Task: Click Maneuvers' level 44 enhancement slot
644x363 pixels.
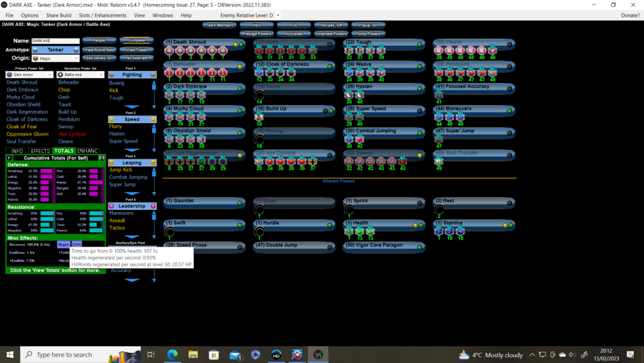Action: [x=439, y=117]
